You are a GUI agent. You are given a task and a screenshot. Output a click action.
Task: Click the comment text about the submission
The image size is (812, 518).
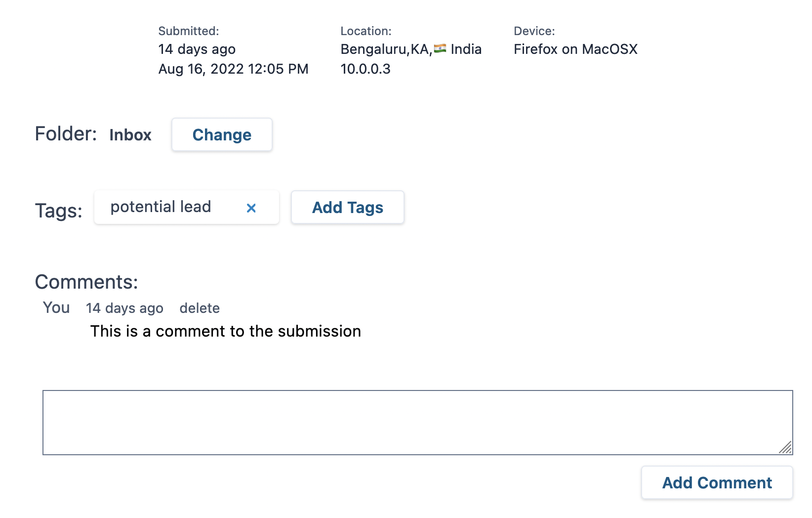pos(225,331)
